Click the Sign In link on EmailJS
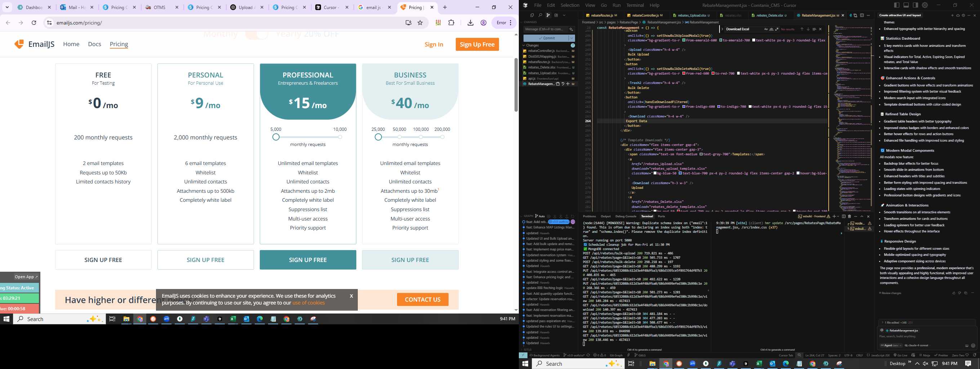Viewport: 980px width, 369px height. pos(434,45)
